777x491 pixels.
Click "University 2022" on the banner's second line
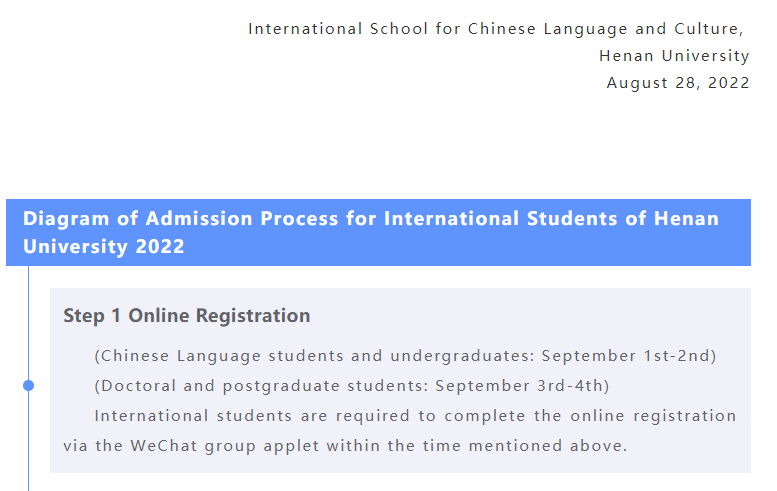click(104, 246)
